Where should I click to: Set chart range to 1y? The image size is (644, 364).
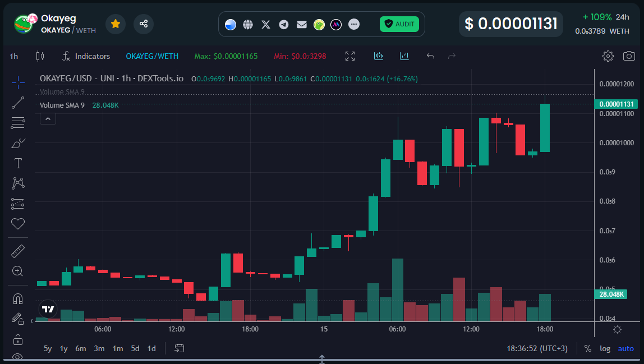[63, 348]
